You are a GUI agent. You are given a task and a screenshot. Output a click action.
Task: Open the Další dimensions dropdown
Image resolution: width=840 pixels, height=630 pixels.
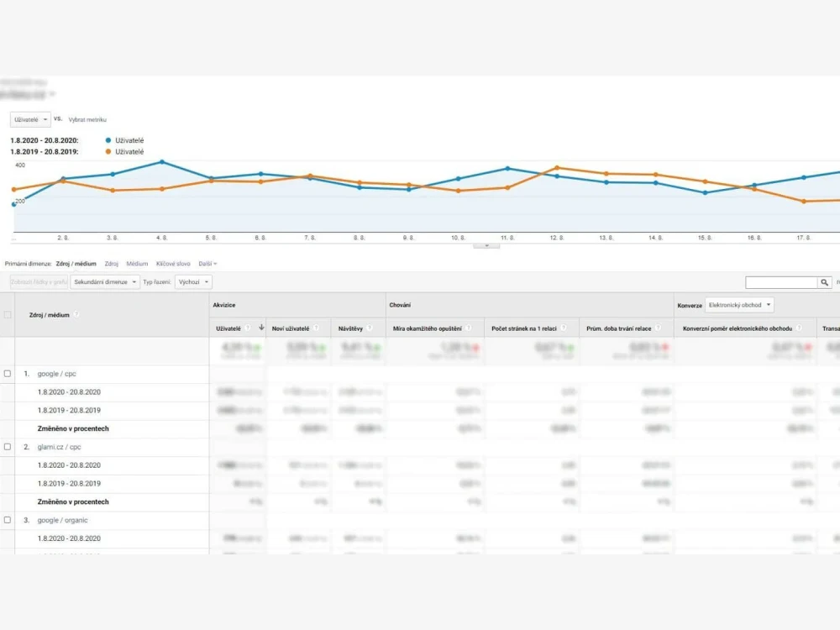[207, 264]
